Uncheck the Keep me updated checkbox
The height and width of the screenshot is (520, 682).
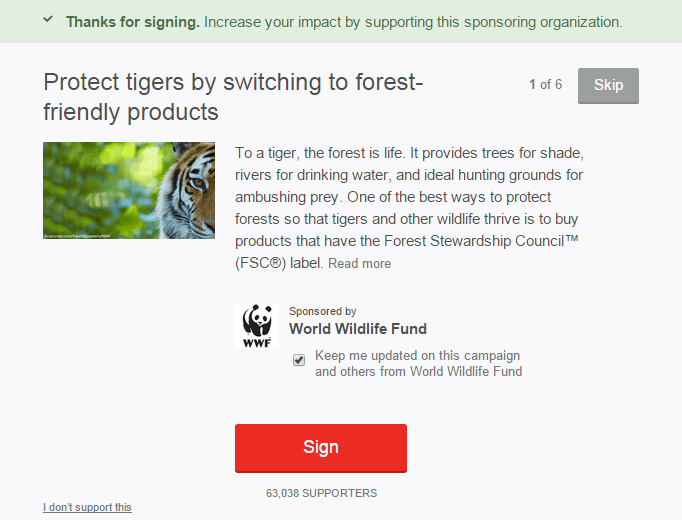tap(299, 360)
